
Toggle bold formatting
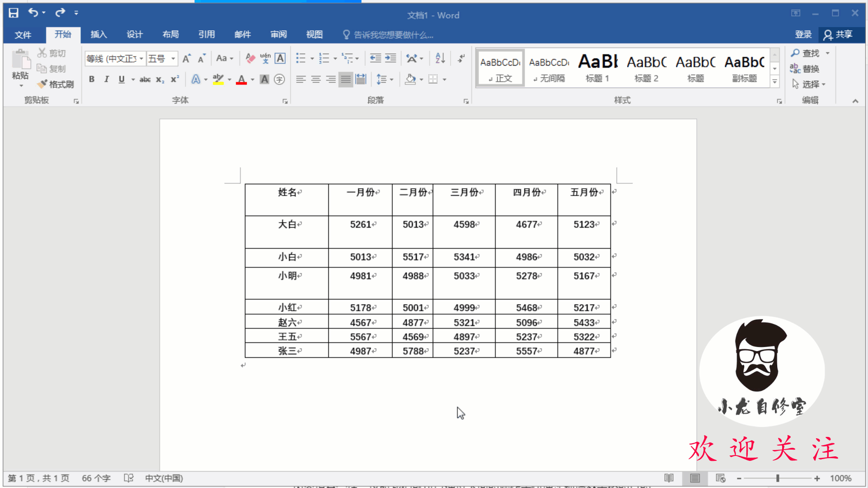92,80
